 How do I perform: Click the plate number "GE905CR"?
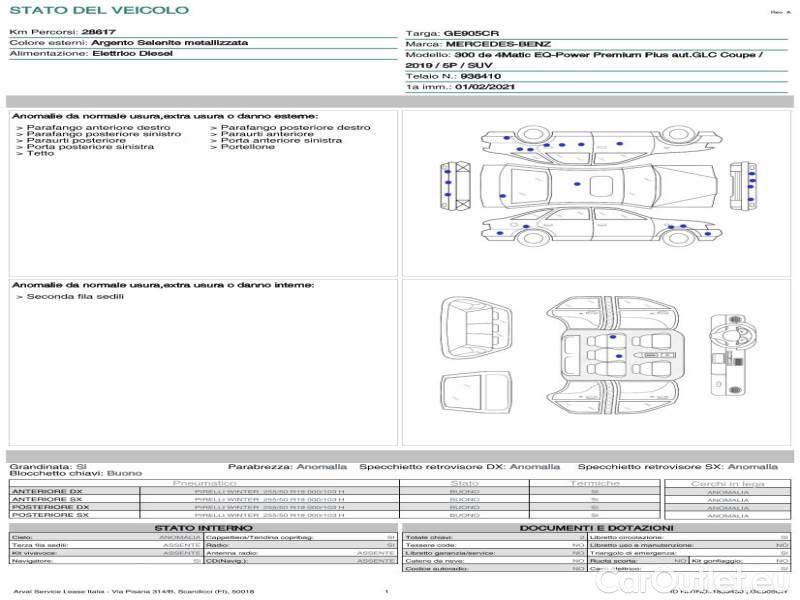tap(471, 34)
